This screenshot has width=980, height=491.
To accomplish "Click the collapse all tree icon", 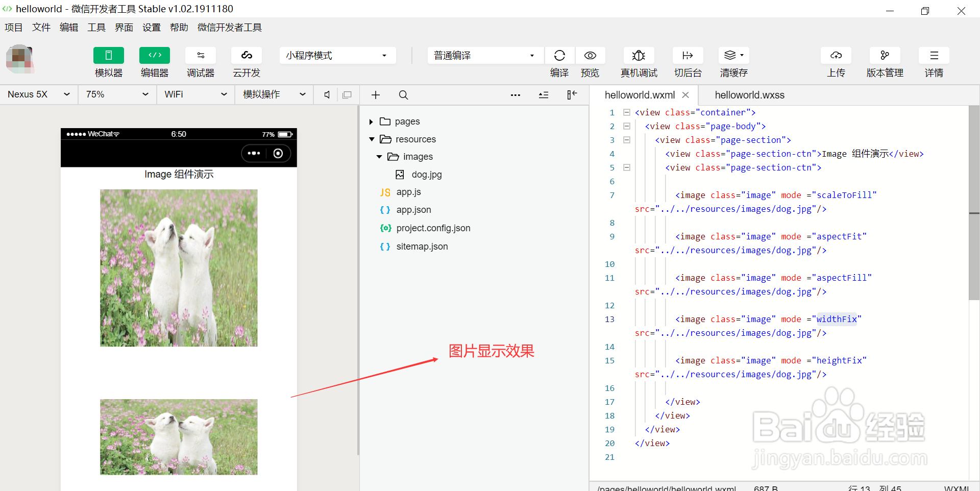I will click(544, 95).
